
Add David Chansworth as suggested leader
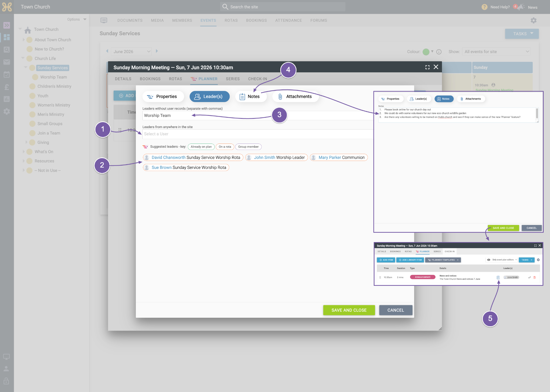193,157
